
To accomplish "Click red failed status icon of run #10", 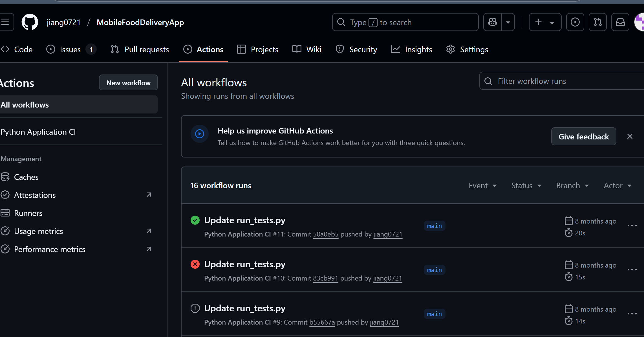I will (195, 264).
